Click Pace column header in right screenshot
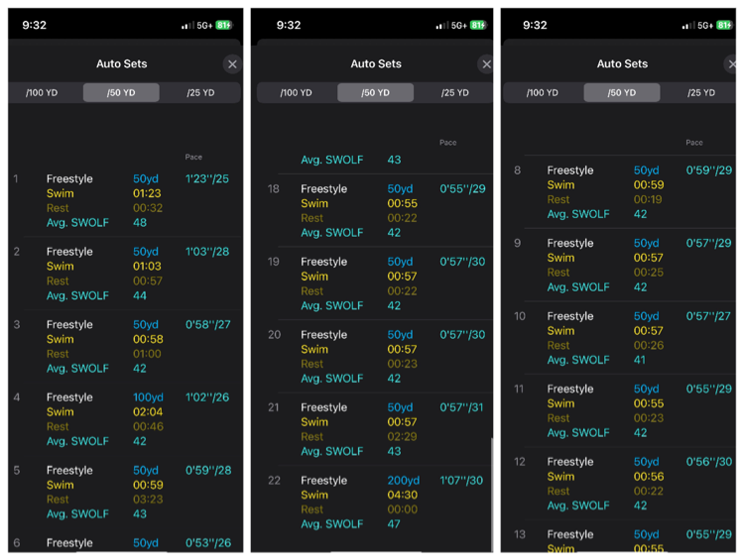The image size is (744, 560). [694, 143]
